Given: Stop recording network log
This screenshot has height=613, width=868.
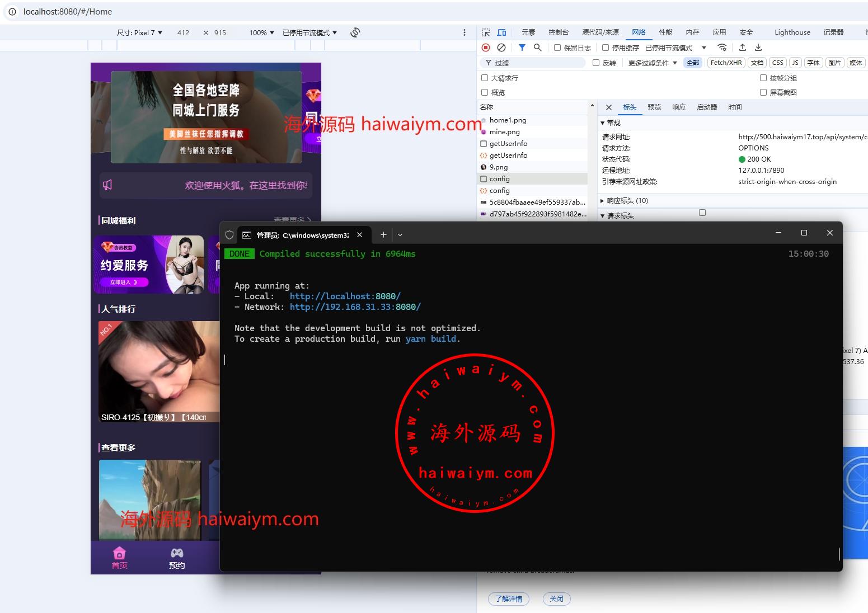Looking at the screenshot, I should (486, 48).
